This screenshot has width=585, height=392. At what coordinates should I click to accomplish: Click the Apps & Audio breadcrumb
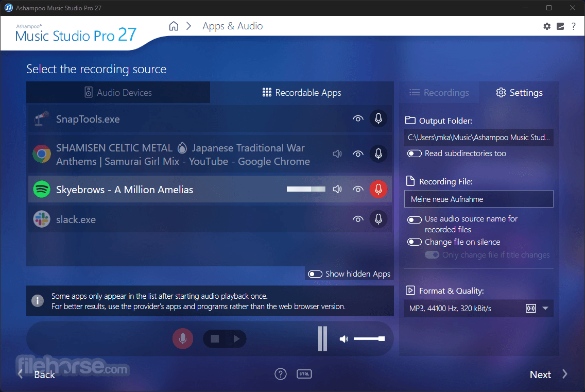tap(232, 26)
